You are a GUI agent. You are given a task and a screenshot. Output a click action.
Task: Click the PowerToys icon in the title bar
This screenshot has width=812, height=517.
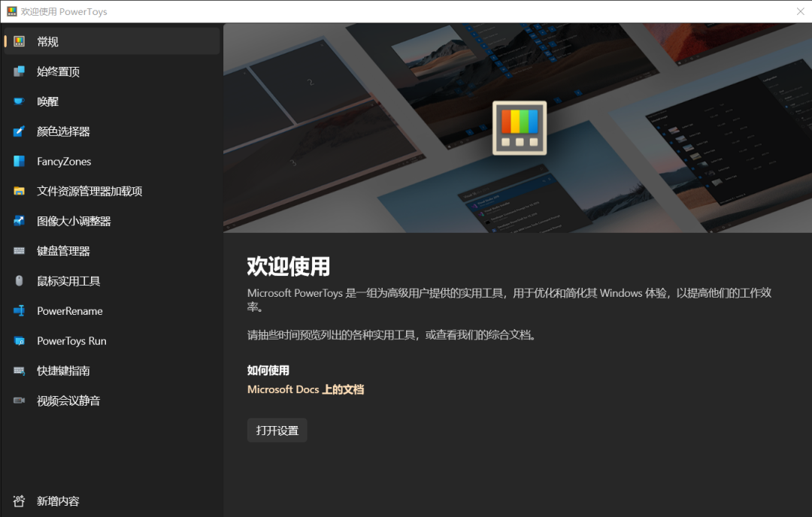[x=11, y=11]
